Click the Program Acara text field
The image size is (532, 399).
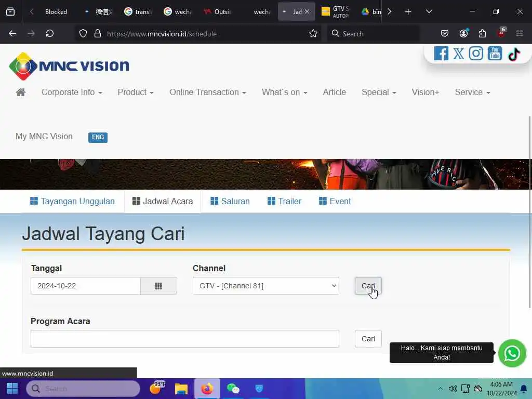tap(185, 339)
